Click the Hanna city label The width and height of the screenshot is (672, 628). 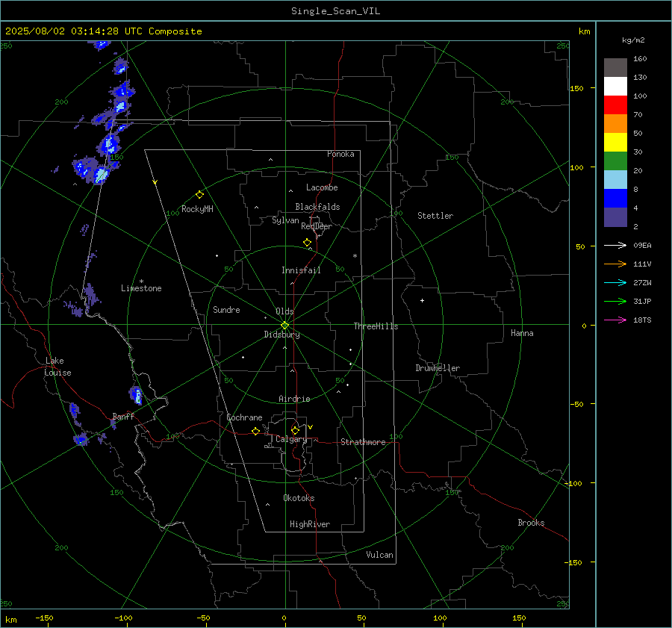(x=522, y=333)
